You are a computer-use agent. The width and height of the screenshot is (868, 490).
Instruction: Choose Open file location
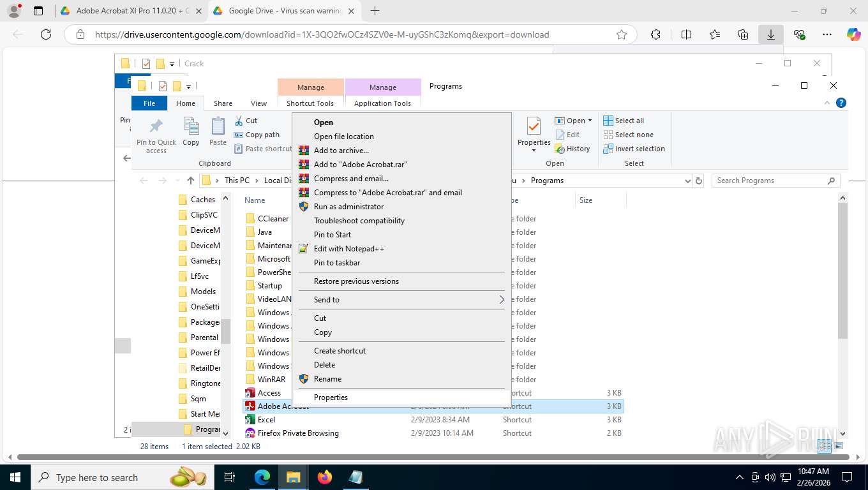point(402,137)
